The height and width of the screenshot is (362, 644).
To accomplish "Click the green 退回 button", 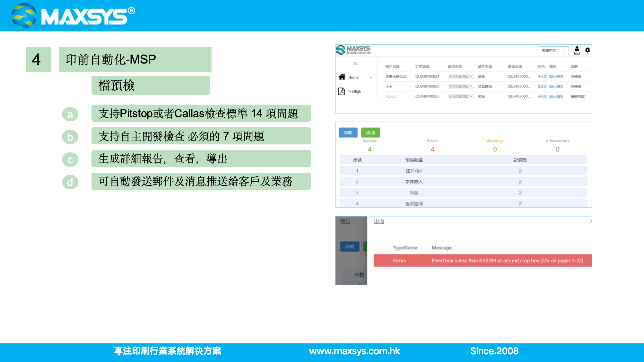I will pyautogui.click(x=370, y=133).
